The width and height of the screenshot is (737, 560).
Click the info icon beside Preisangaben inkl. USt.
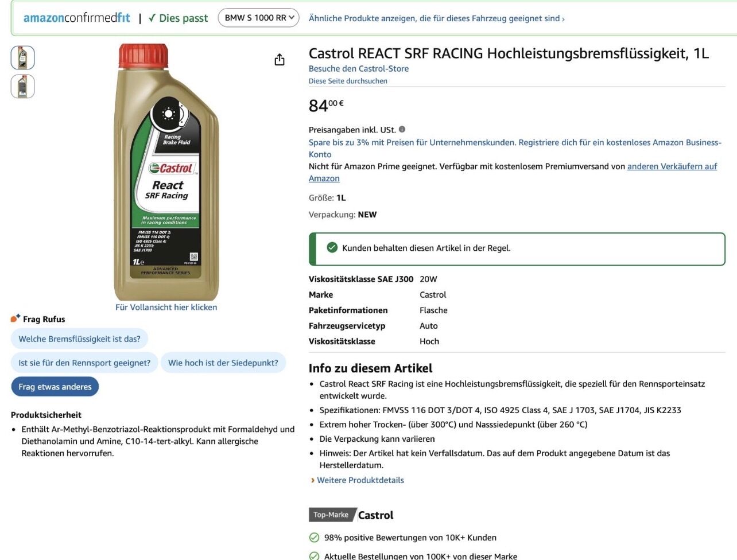(402, 130)
